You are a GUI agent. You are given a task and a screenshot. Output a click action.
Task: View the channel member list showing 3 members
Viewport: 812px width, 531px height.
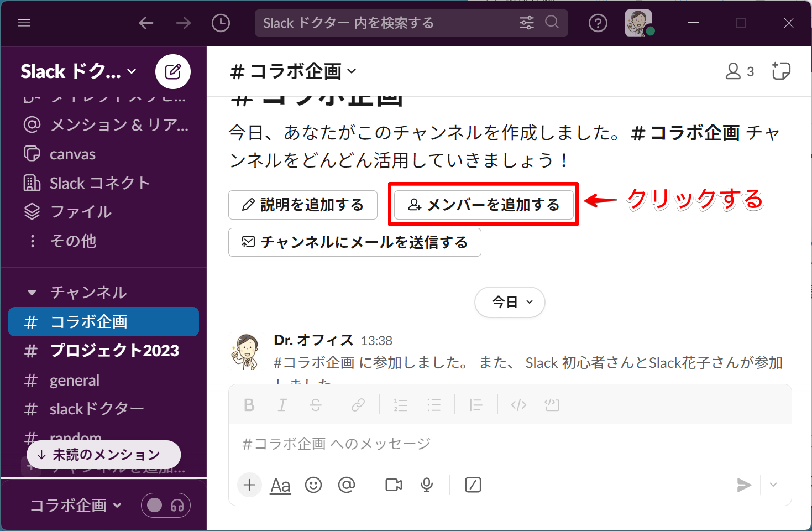(x=739, y=71)
